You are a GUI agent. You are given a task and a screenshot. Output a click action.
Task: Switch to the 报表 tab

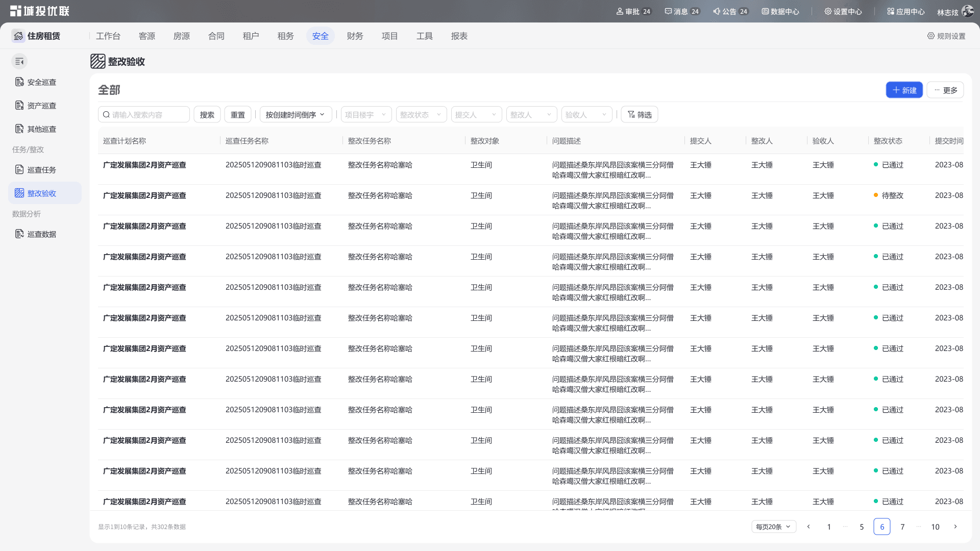459,36
